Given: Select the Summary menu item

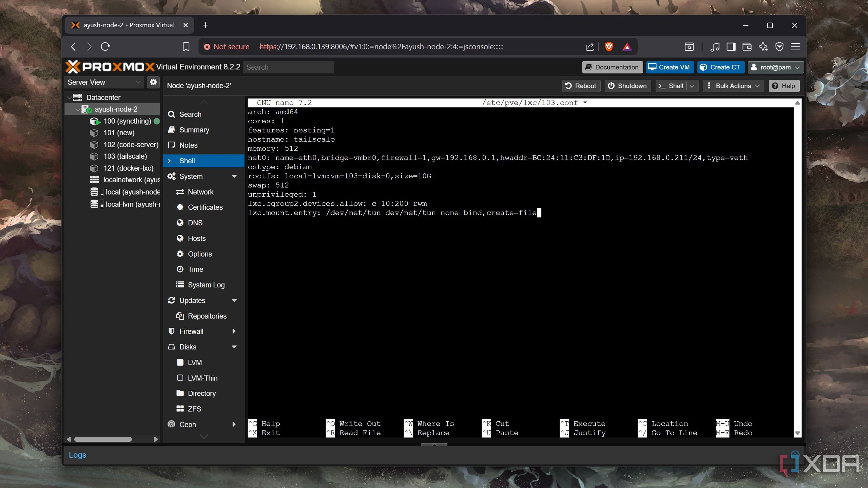Looking at the screenshot, I should tap(194, 130).
